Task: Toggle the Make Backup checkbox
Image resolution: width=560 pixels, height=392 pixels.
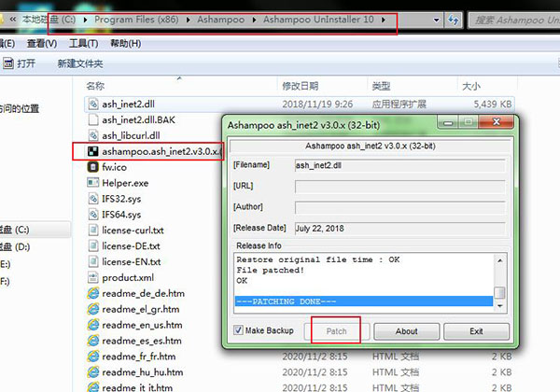Action: [238, 329]
